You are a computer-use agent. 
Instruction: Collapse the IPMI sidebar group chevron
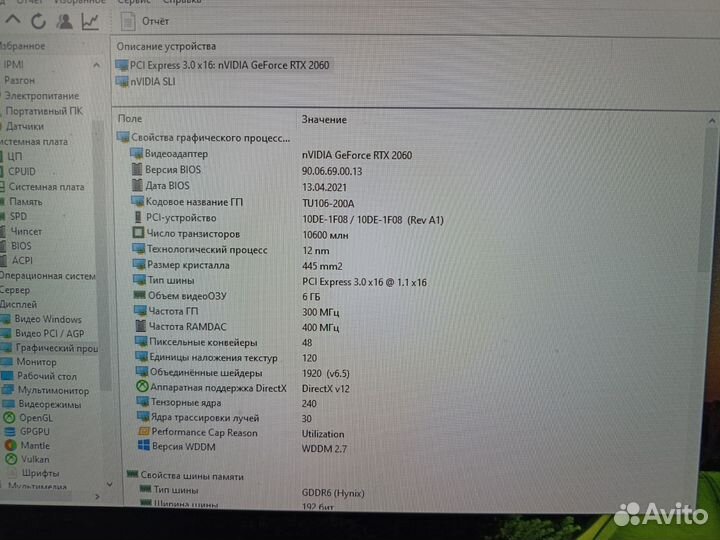tap(96, 65)
